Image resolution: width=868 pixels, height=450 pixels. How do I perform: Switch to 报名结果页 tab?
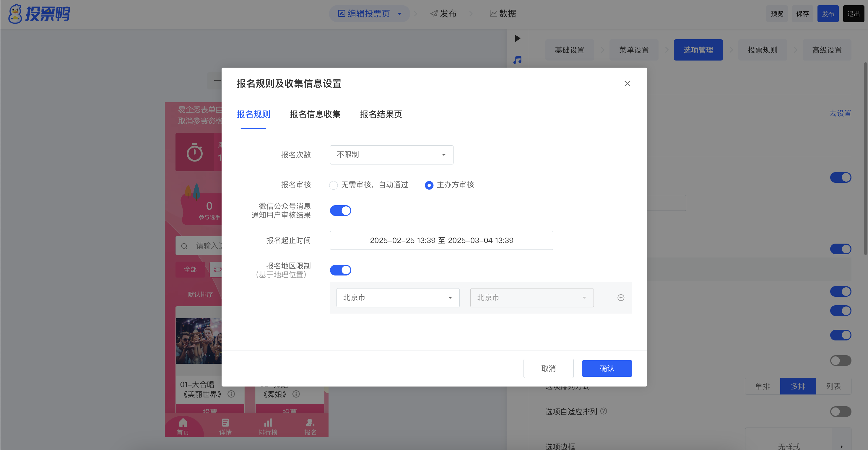[381, 115]
